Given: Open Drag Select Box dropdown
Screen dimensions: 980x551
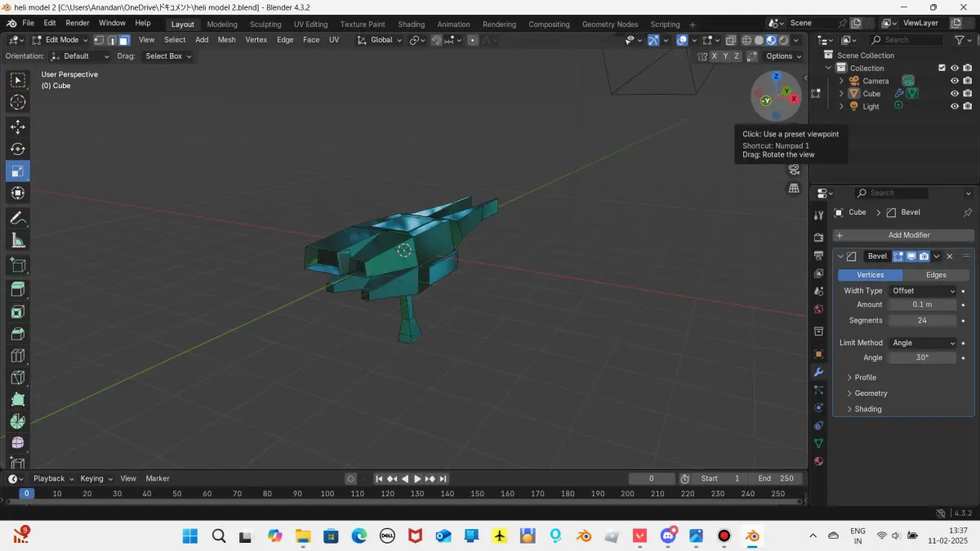Looking at the screenshot, I should coord(167,56).
